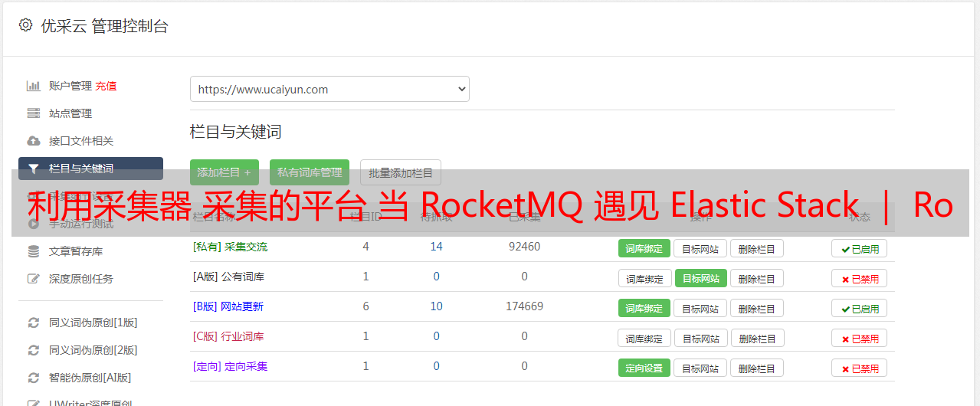
Task: Open 文章暂存库 via its database icon
Action: tap(33, 251)
